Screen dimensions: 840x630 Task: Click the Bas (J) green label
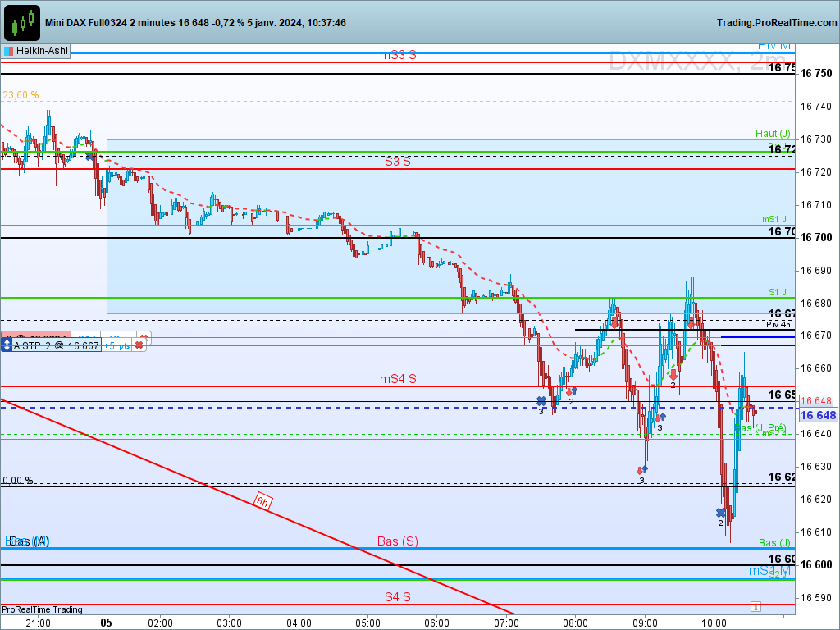(774, 543)
